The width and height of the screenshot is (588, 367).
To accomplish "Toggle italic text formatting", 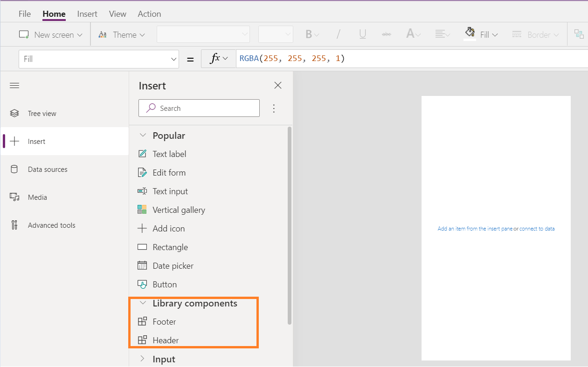I will [338, 34].
